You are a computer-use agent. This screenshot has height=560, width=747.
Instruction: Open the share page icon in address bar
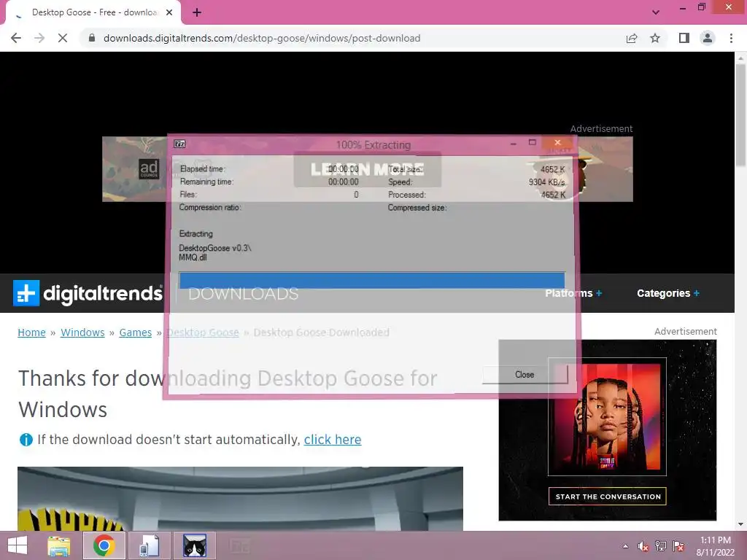(632, 38)
